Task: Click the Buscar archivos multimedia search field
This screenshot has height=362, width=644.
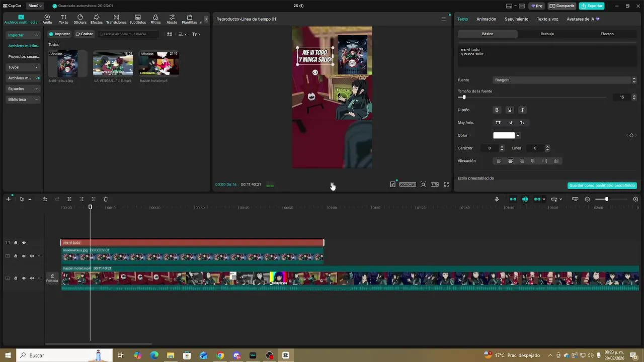Action: [x=129, y=34]
